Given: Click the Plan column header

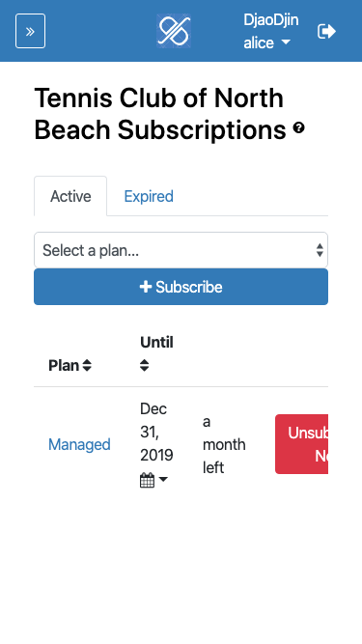Looking at the screenshot, I should 64,365.
